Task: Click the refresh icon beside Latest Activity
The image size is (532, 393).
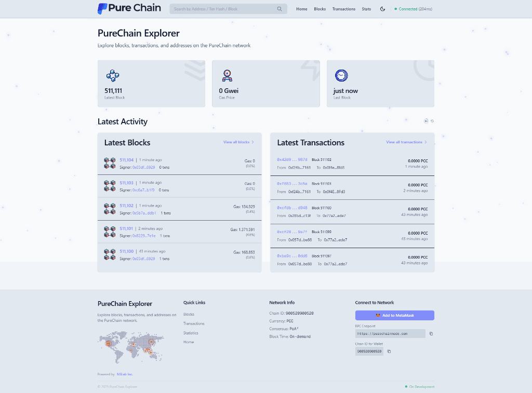Action: [432, 121]
